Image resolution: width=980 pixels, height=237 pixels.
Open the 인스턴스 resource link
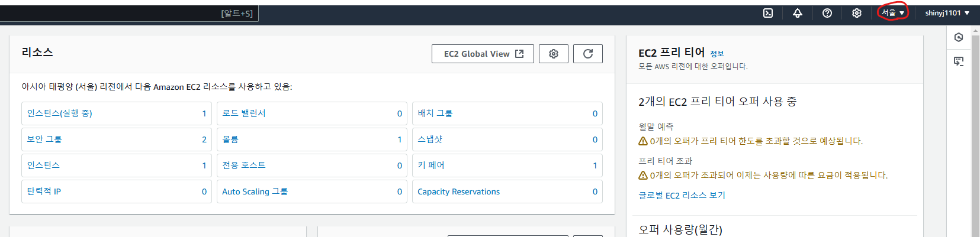tap(43, 165)
